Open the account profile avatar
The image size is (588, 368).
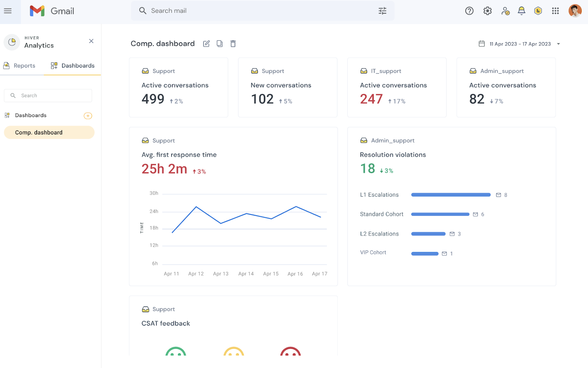pyautogui.click(x=575, y=11)
